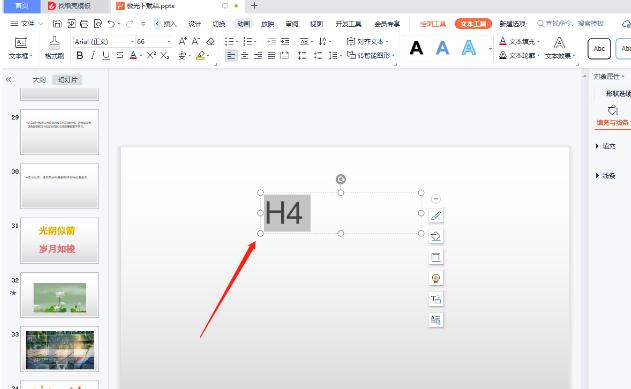The image size is (631, 389).
Task: Click the shape fill bucket icon beside text box
Action: [x=436, y=237]
